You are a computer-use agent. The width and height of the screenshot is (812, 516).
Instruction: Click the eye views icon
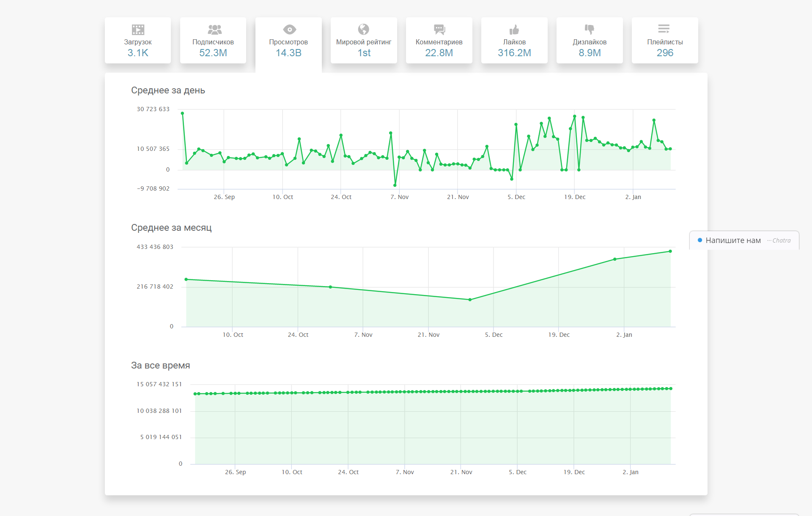point(289,29)
